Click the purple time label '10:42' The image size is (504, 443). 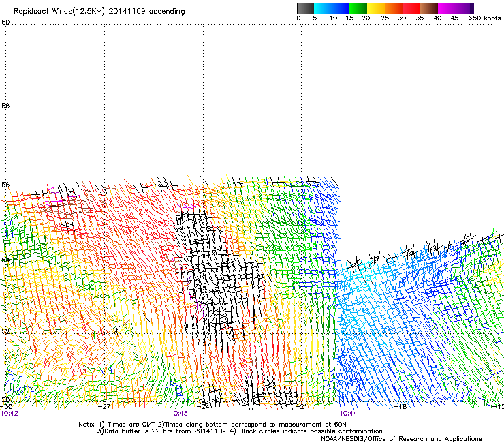[10, 414]
